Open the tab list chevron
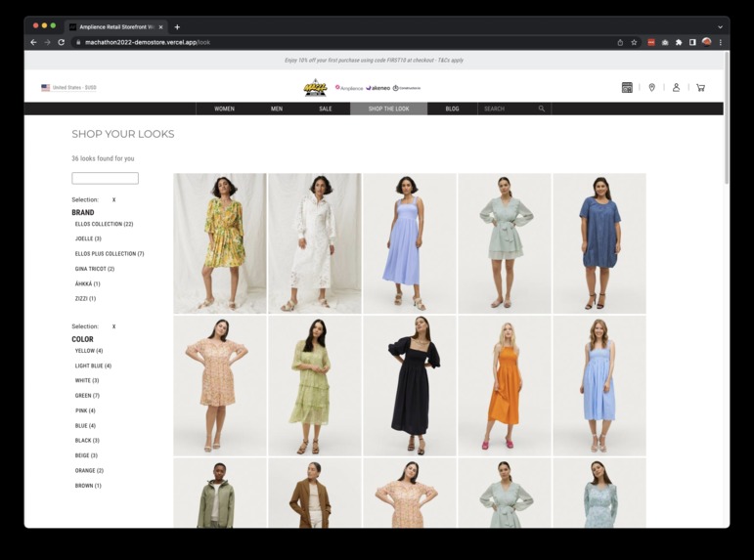The width and height of the screenshot is (754, 560). pyautogui.click(x=721, y=27)
